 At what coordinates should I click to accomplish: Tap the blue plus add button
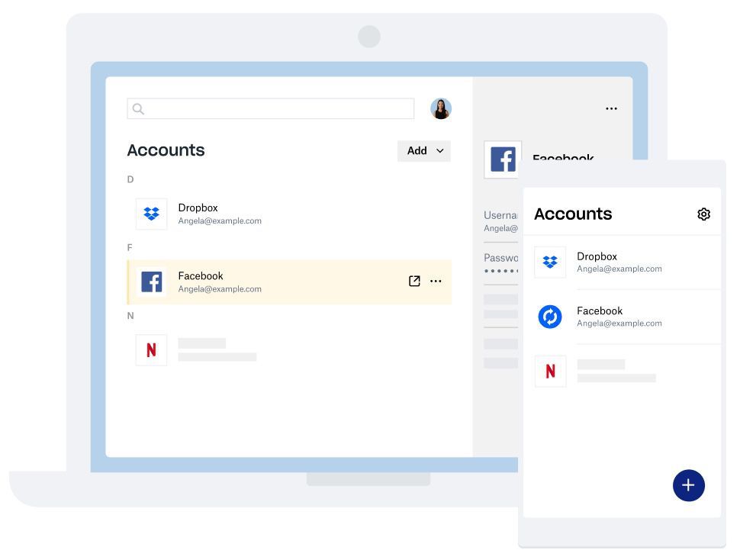689,485
